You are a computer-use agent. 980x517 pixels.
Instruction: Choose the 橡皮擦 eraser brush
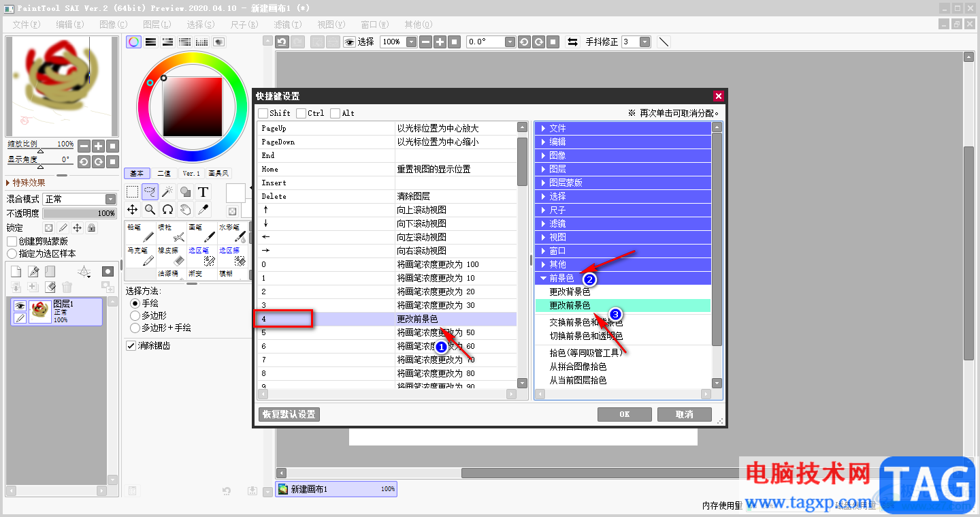(x=171, y=256)
